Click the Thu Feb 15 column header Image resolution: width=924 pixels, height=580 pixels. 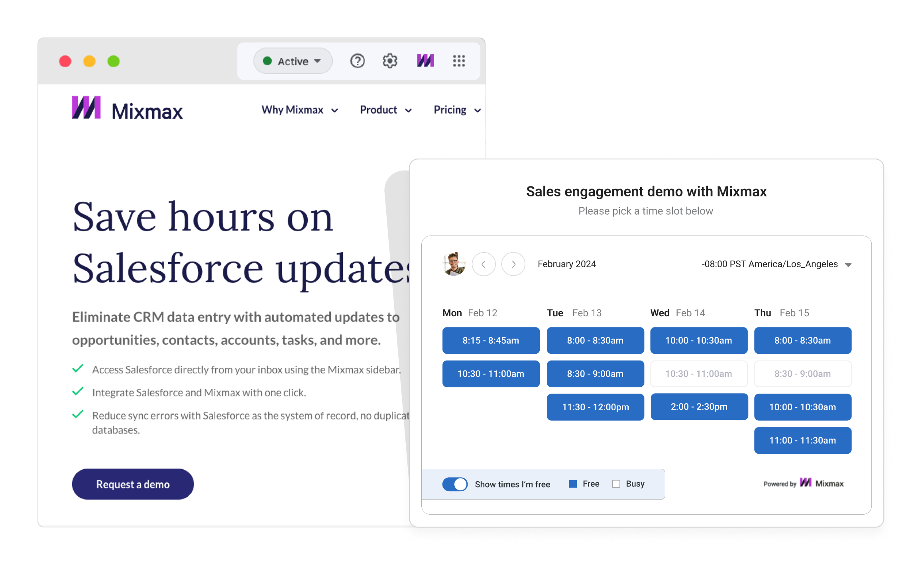click(x=782, y=313)
